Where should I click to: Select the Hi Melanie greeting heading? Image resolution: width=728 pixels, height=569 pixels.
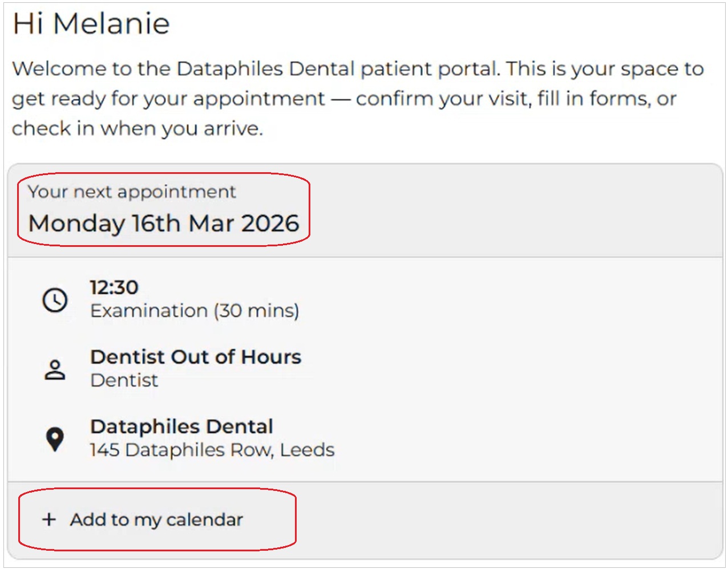click(91, 24)
